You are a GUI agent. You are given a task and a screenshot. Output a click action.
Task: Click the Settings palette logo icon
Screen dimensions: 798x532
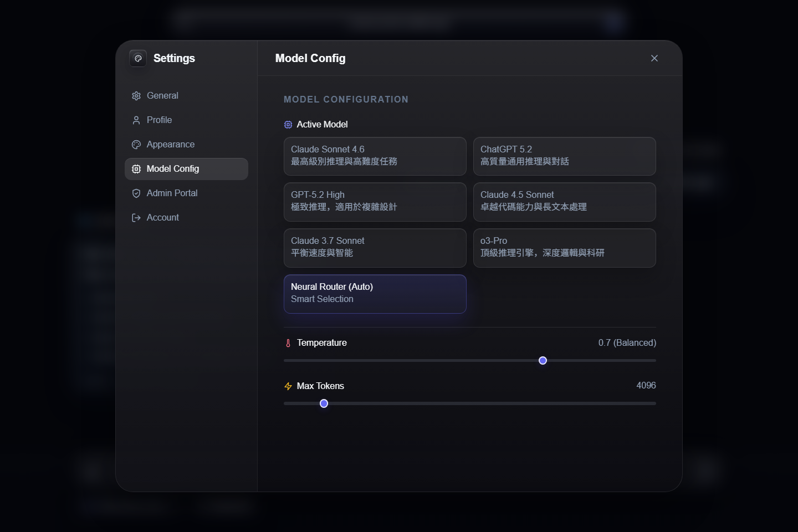point(138,58)
